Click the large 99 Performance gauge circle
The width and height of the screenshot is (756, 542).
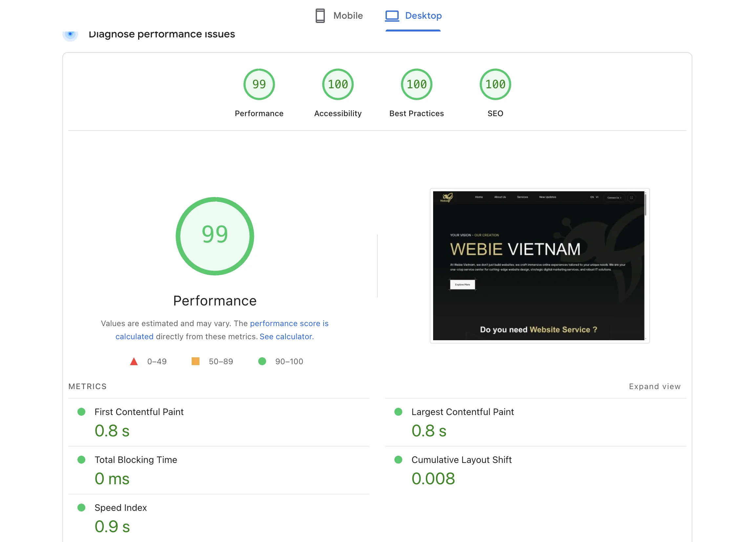pos(215,236)
